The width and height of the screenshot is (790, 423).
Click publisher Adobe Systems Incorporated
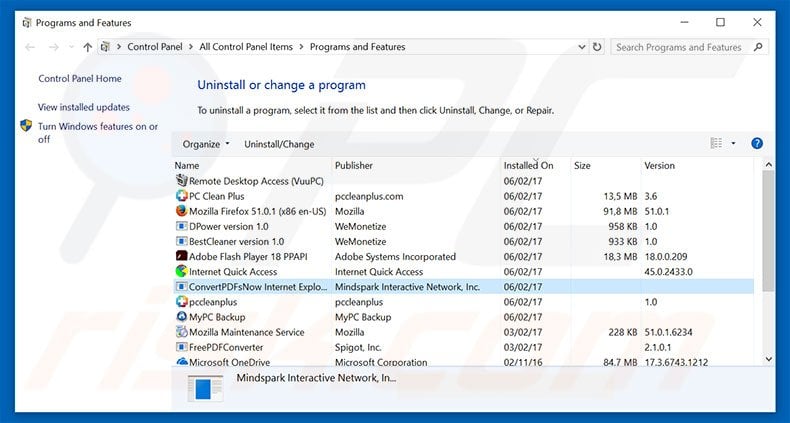coord(395,256)
